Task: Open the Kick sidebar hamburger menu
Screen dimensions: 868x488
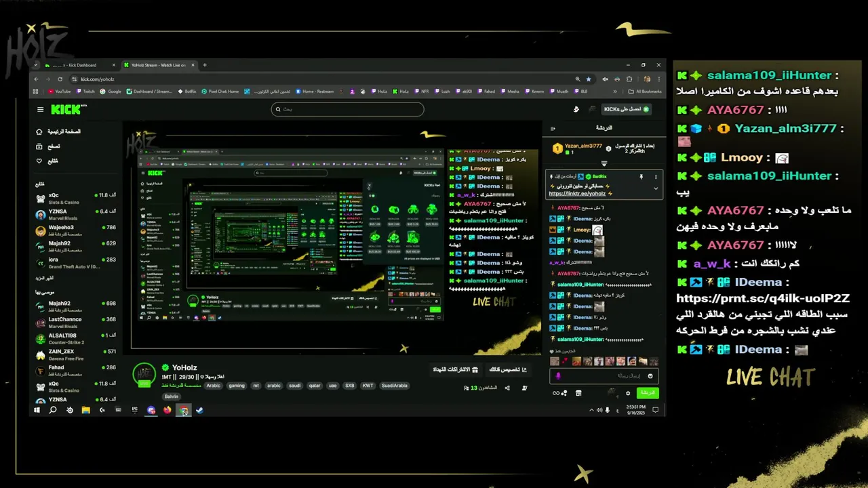Action: 40,109
